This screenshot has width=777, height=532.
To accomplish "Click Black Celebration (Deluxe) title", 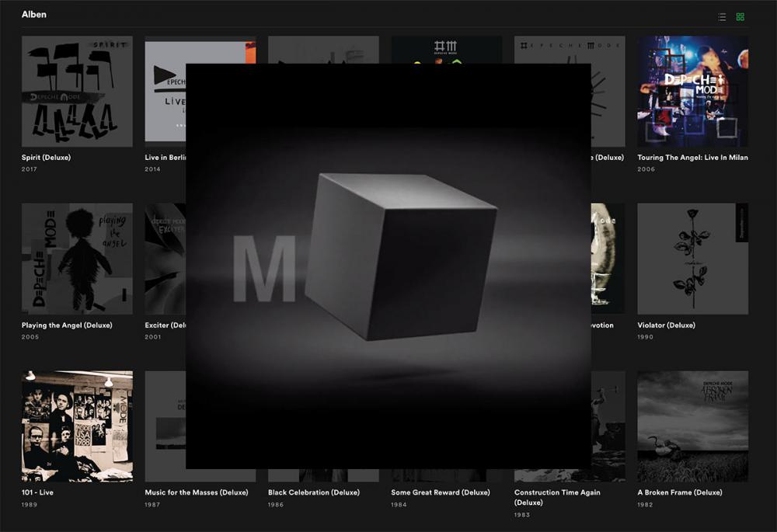I will click(x=314, y=492).
